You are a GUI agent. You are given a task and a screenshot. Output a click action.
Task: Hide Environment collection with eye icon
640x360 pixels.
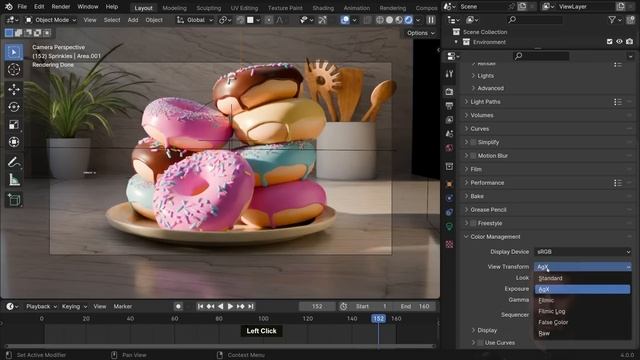(x=619, y=42)
